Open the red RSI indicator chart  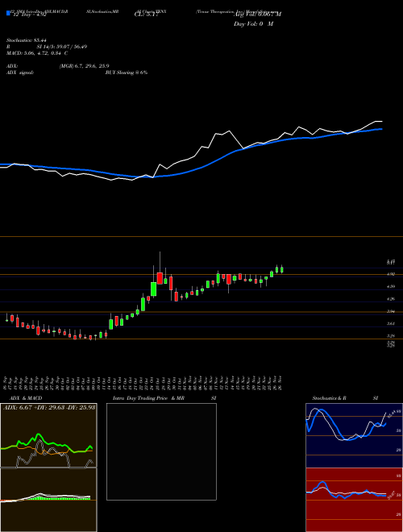(354, 500)
